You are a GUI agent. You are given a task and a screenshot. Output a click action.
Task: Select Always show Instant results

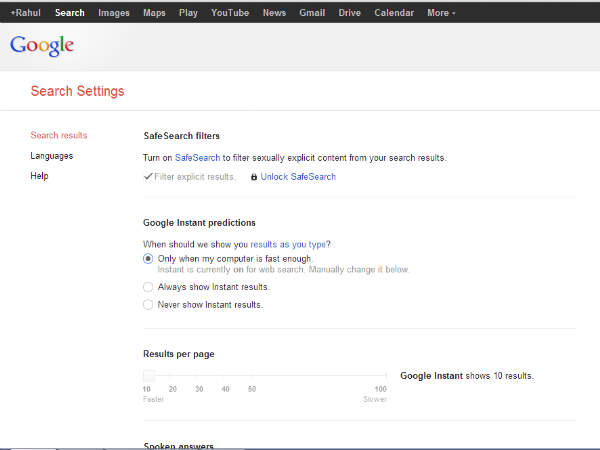point(148,287)
